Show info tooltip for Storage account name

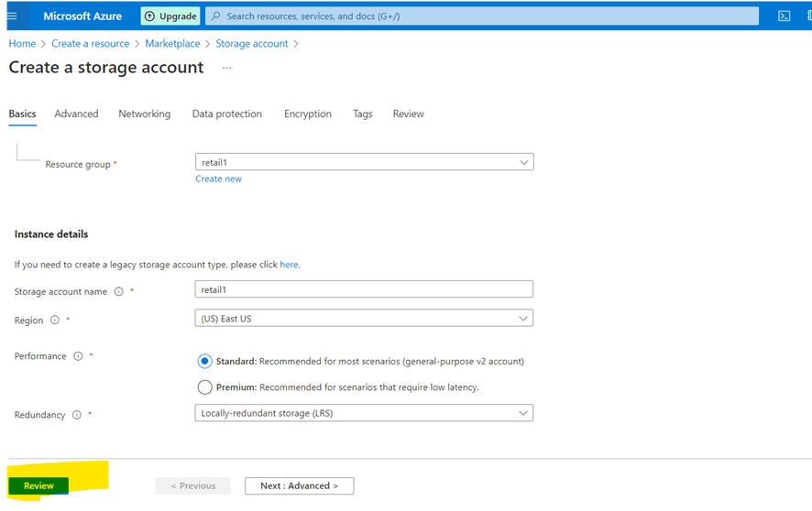[x=118, y=291]
